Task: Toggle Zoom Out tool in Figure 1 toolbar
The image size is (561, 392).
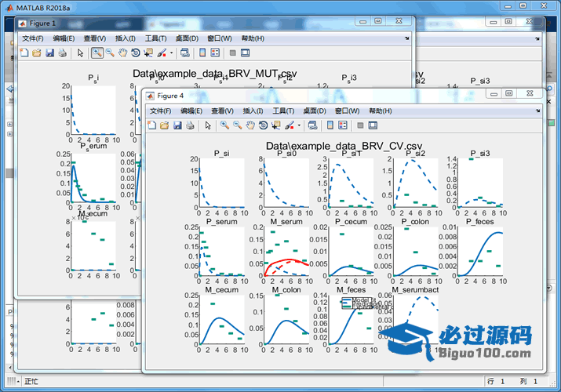Action: (x=110, y=53)
